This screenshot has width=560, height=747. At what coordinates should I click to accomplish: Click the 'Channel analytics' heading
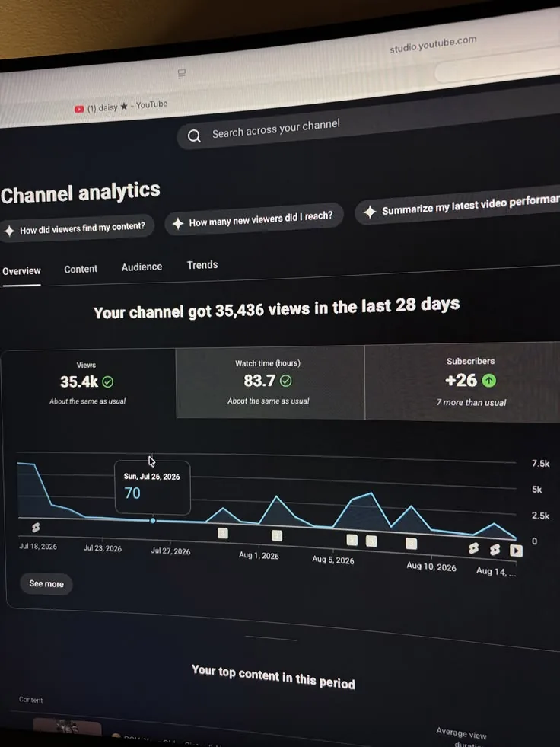click(x=80, y=193)
